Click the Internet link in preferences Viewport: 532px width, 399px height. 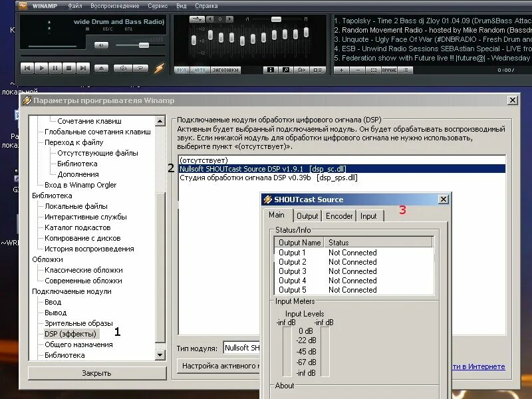click(x=478, y=366)
